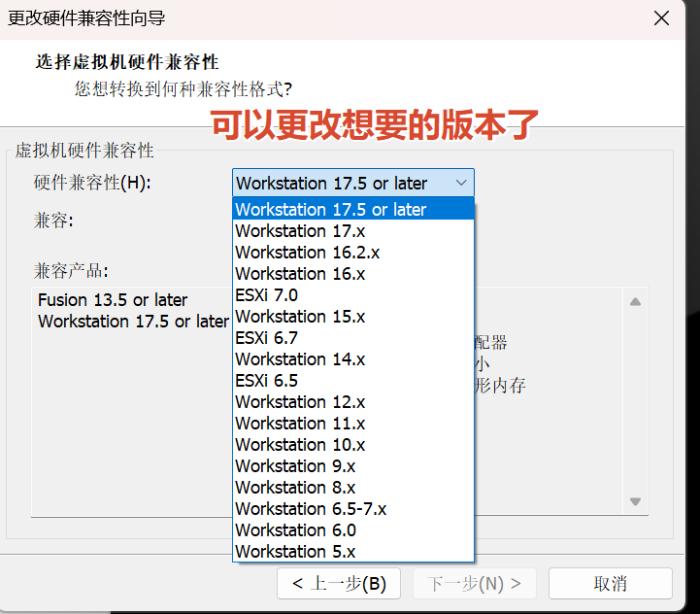This screenshot has width=700, height=614.
Task: Select Fusion 13.5 or later in compatible products
Action: pyautogui.click(x=113, y=300)
